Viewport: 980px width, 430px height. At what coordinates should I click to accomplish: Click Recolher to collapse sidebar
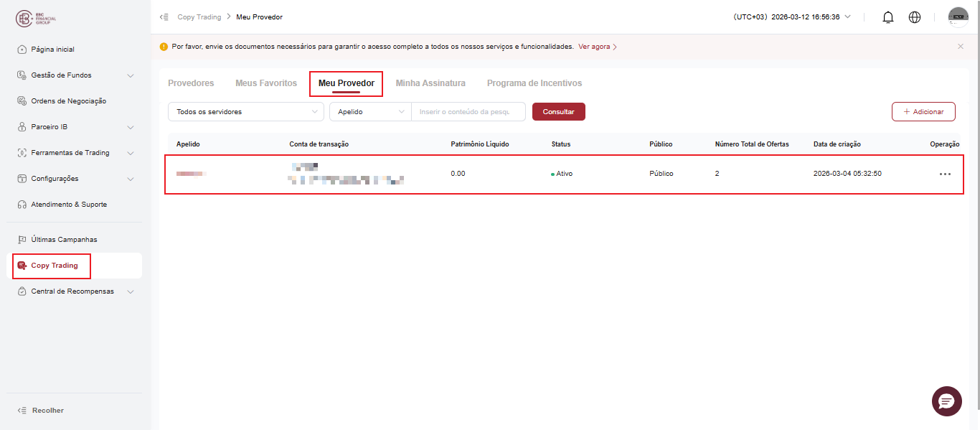click(x=48, y=411)
